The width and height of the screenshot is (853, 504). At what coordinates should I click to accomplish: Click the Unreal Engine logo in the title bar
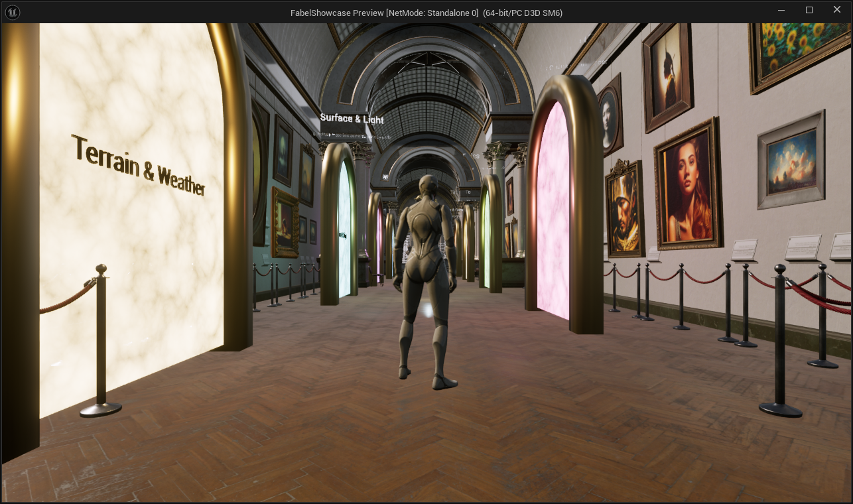click(12, 12)
